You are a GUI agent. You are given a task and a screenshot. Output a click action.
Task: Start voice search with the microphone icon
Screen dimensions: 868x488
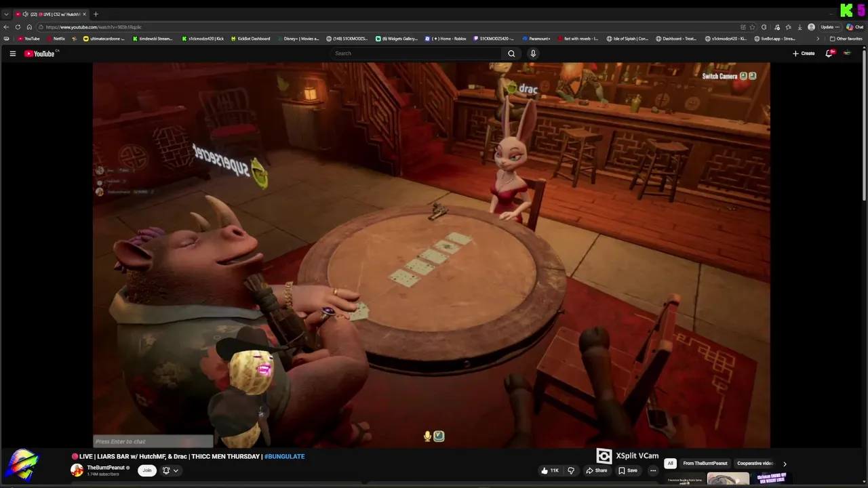tap(533, 54)
